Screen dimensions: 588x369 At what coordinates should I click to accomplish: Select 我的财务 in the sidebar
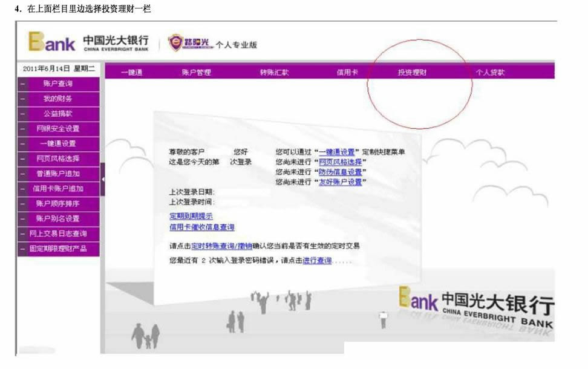click(58, 99)
